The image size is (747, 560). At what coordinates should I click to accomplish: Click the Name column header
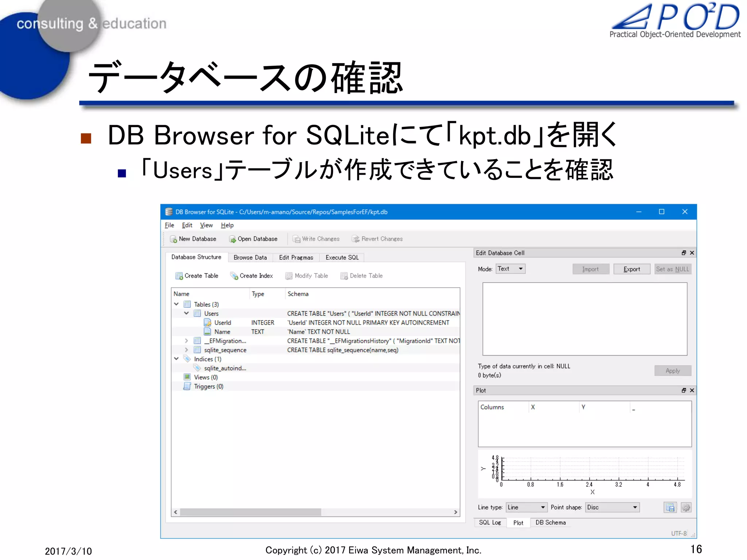[210, 294]
